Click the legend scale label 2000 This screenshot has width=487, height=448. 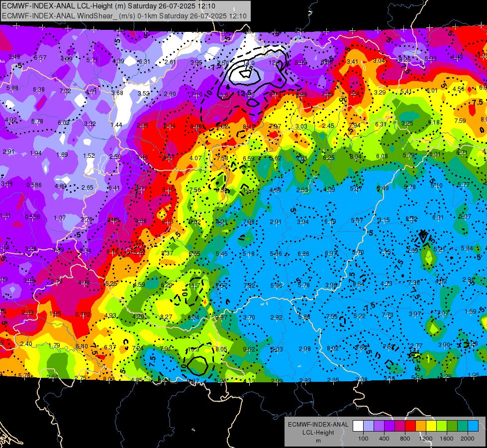468,439
